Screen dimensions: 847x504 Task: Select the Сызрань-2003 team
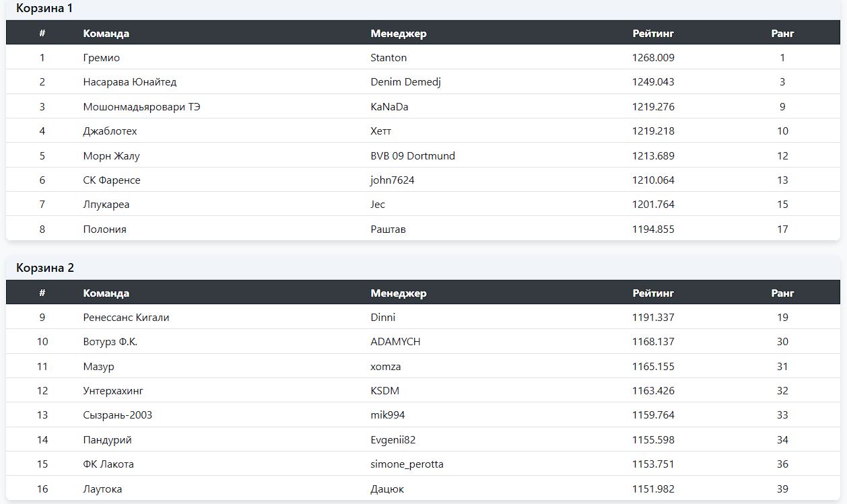point(118,415)
